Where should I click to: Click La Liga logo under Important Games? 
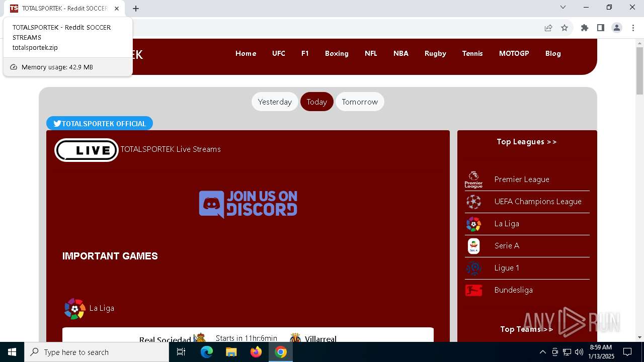(74, 308)
